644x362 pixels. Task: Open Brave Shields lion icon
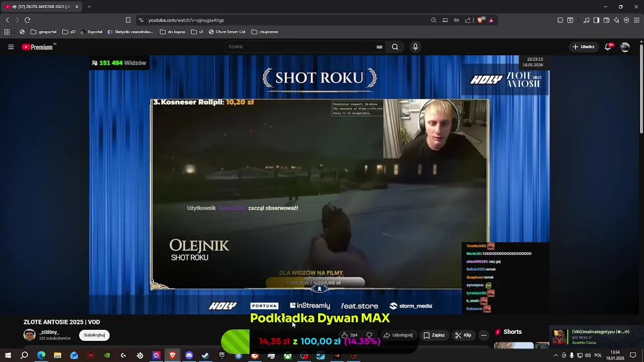480,20
